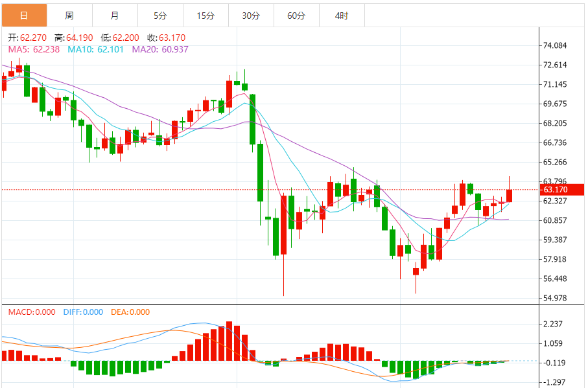Viewport: 588px width, 388px height.
Task: Open the 60分 timeframe tab
Action: [296, 16]
